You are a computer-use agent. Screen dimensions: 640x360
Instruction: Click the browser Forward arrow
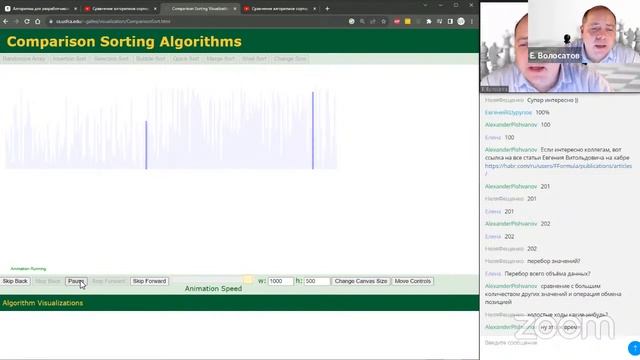[x=16, y=21]
